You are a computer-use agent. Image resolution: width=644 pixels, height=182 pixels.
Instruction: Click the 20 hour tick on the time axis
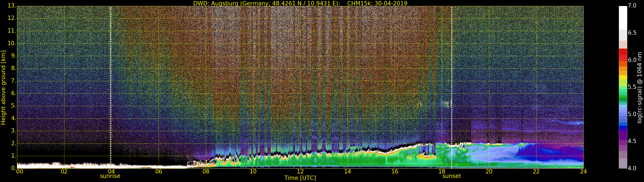[489, 172]
